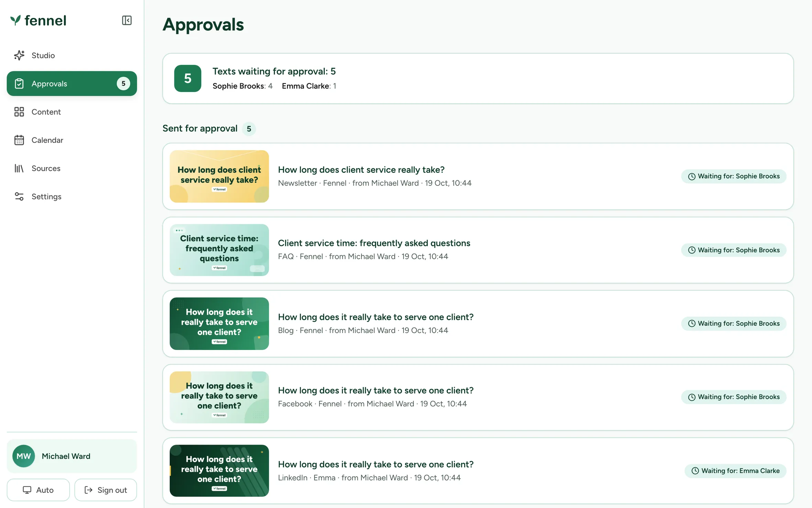Open the Studio section
The image size is (812, 508).
coord(72,55)
